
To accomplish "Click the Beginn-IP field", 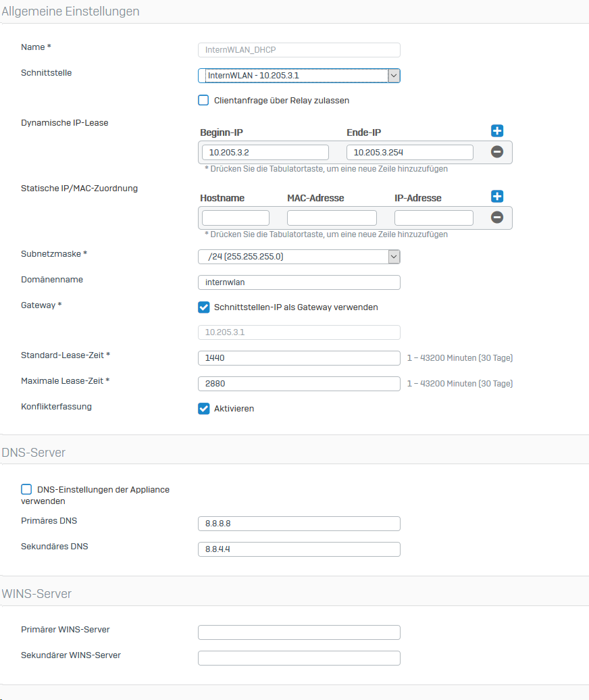I will point(265,153).
